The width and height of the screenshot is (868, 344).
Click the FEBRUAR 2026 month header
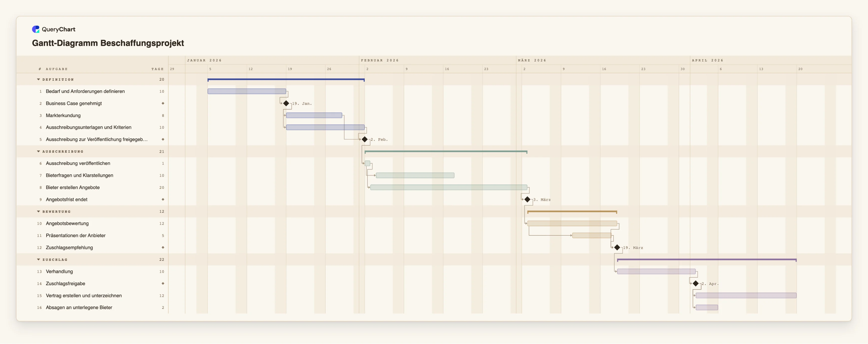tap(380, 60)
